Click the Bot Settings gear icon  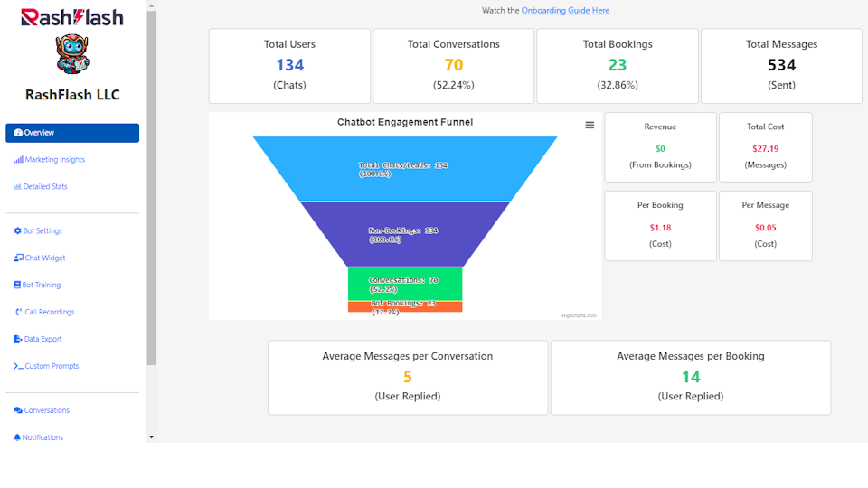[x=18, y=230]
